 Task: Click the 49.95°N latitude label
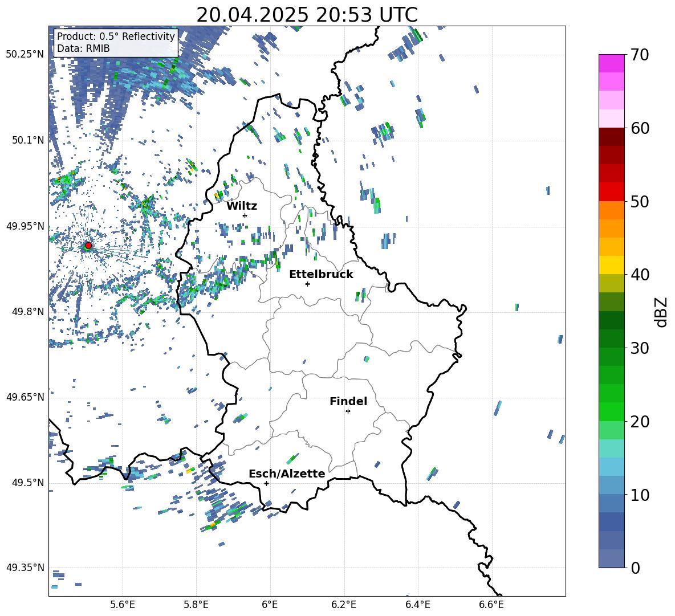click(x=25, y=226)
